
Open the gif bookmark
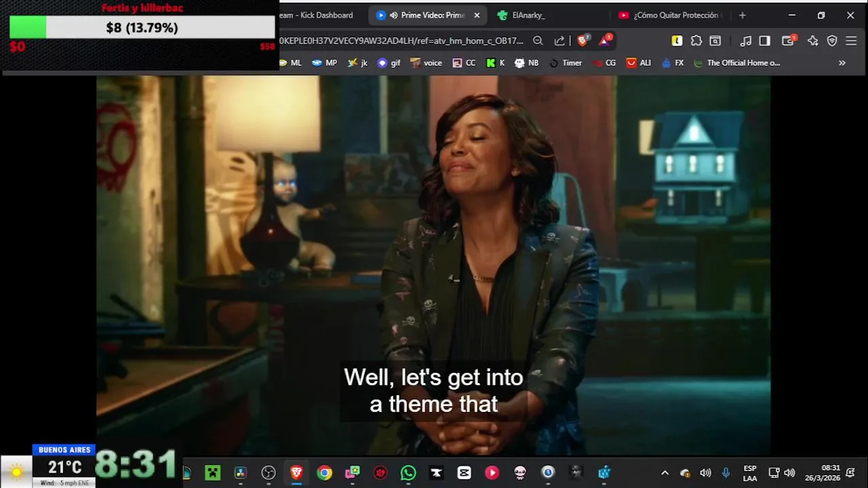(389, 63)
